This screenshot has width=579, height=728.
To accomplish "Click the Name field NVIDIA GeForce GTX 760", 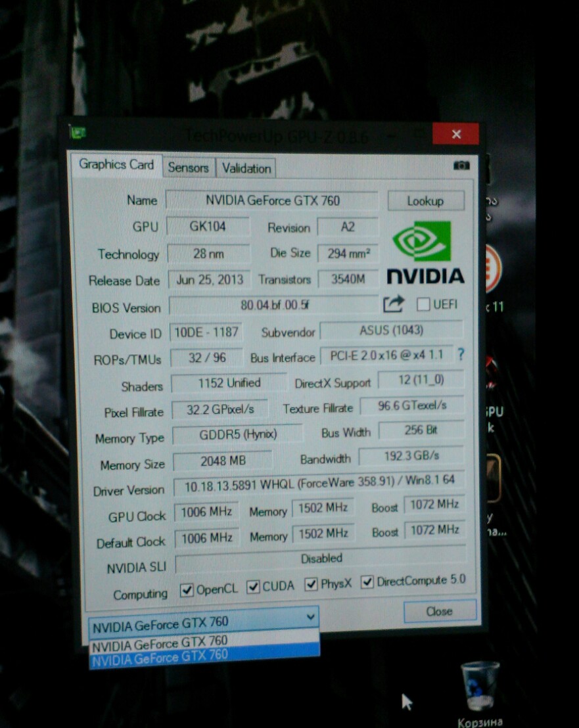I will click(272, 200).
